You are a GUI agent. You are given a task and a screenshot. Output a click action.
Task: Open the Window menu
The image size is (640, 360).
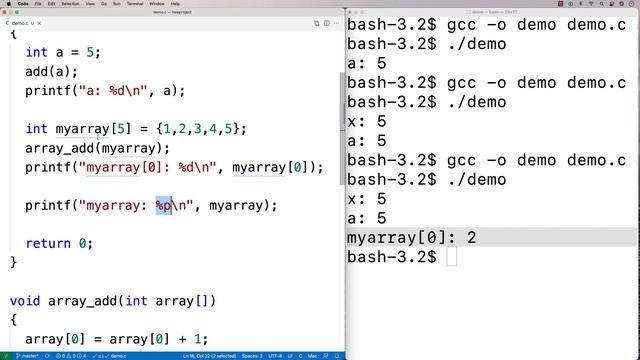point(157,4)
